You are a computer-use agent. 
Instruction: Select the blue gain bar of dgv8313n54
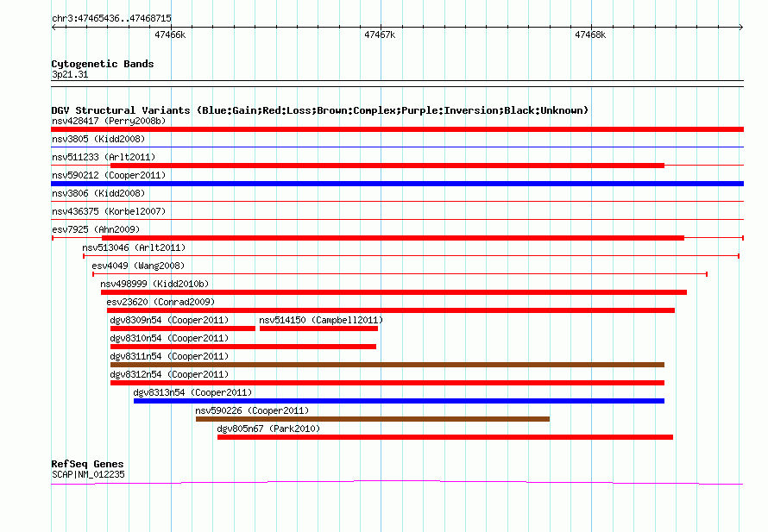pos(399,401)
